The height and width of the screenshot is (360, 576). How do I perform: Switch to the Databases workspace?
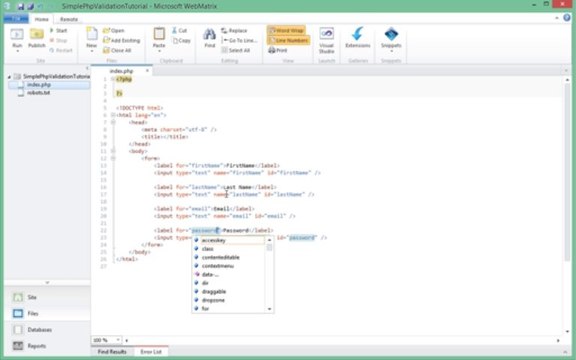[47, 330]
